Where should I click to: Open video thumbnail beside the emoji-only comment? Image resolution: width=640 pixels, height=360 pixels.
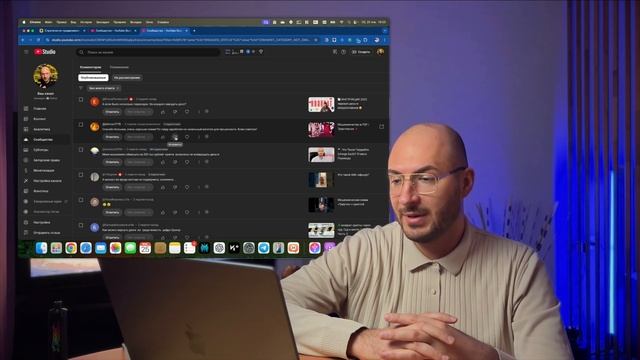tap(321, 205)
